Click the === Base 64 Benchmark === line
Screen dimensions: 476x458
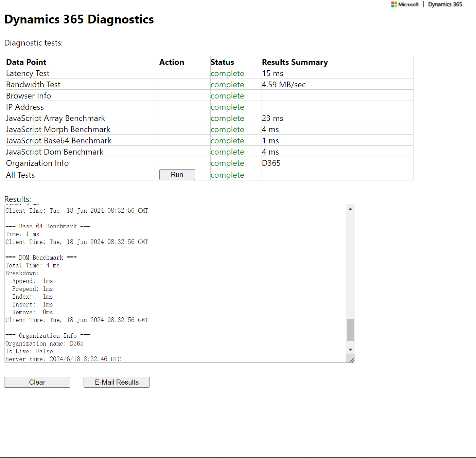tap(48, 226)
